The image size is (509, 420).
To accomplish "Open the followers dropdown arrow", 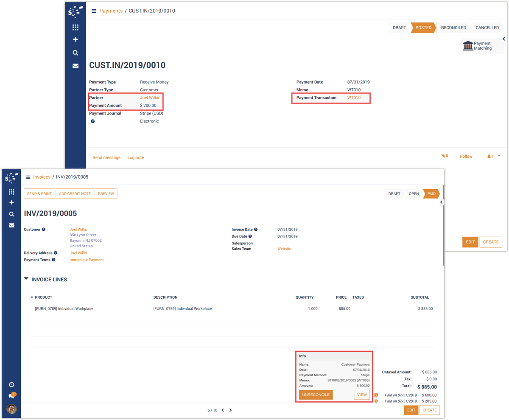I will (499, 156).
